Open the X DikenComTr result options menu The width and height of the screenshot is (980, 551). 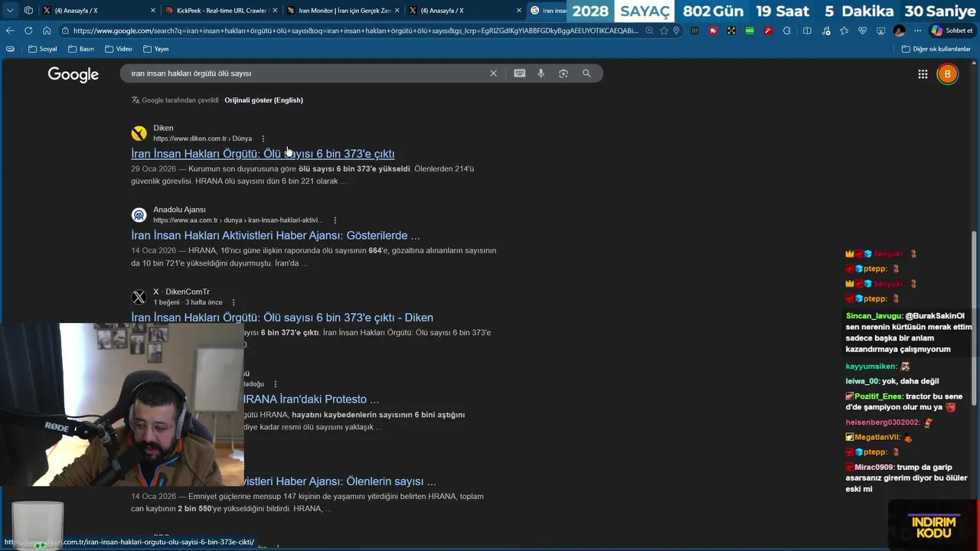coord(234,302)
